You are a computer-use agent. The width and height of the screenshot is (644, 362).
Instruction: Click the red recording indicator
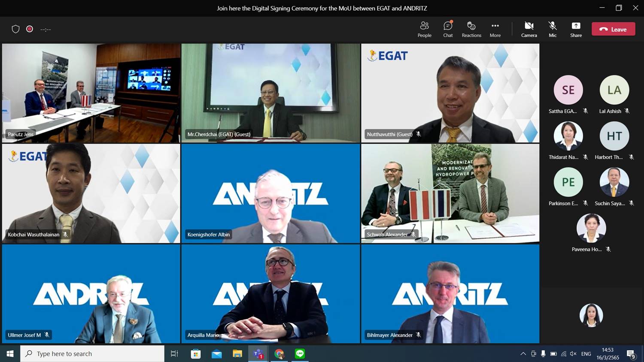30,29
